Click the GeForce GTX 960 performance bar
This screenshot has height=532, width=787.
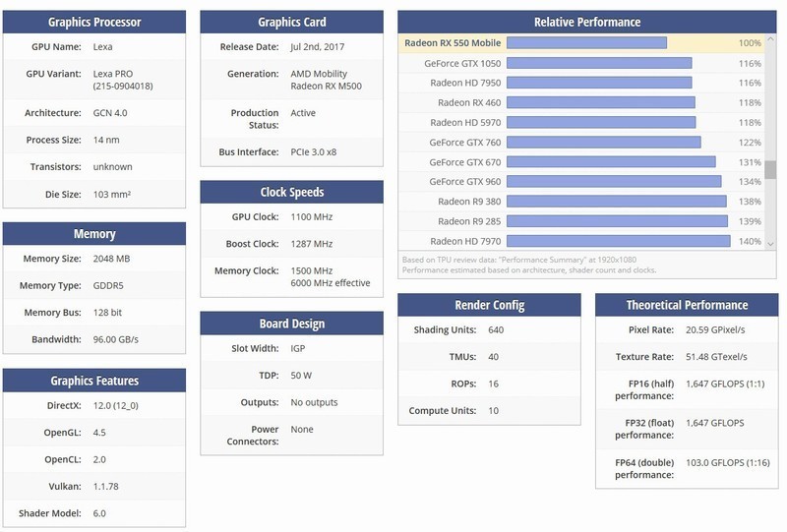(614, 182)
